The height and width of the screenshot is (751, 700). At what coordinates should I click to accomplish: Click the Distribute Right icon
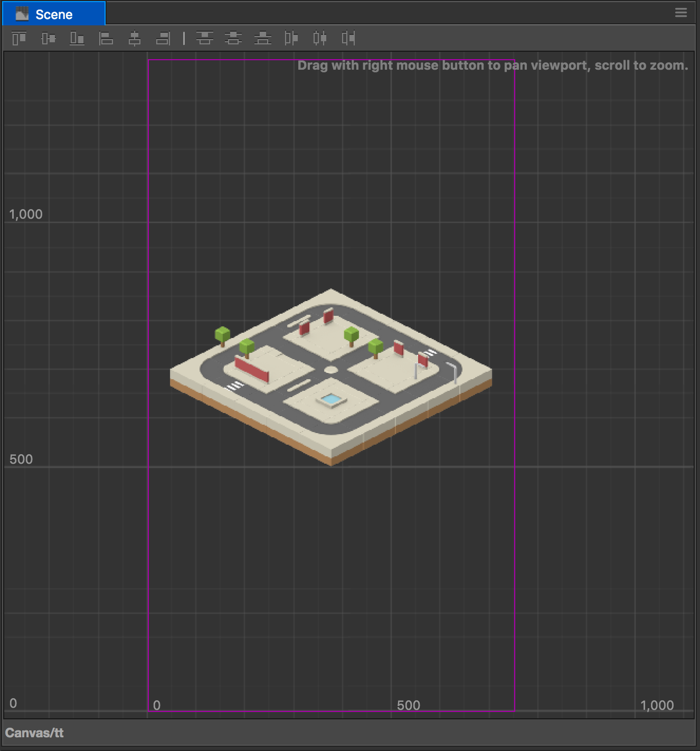point(348,38)
